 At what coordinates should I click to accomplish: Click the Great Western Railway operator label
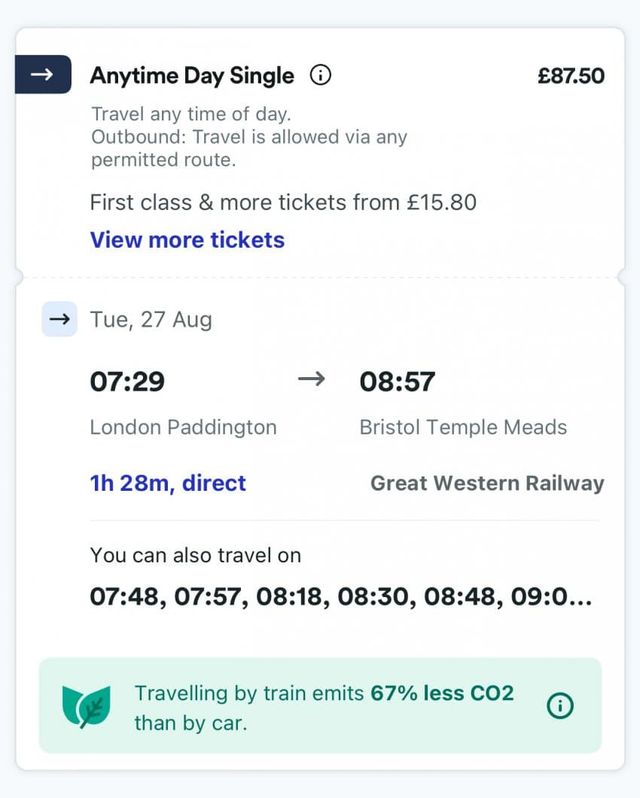487,484
